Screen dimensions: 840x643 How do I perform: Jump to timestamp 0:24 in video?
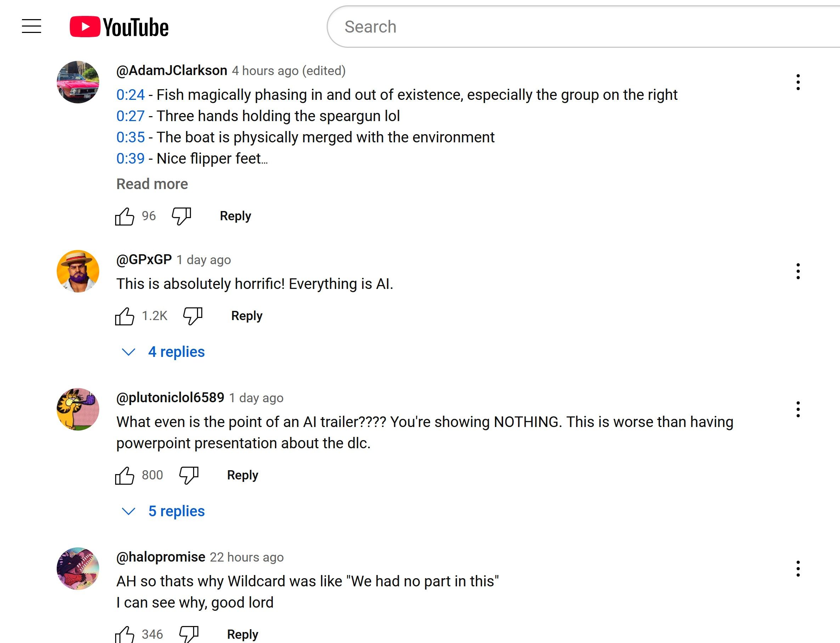click(131, 95)
